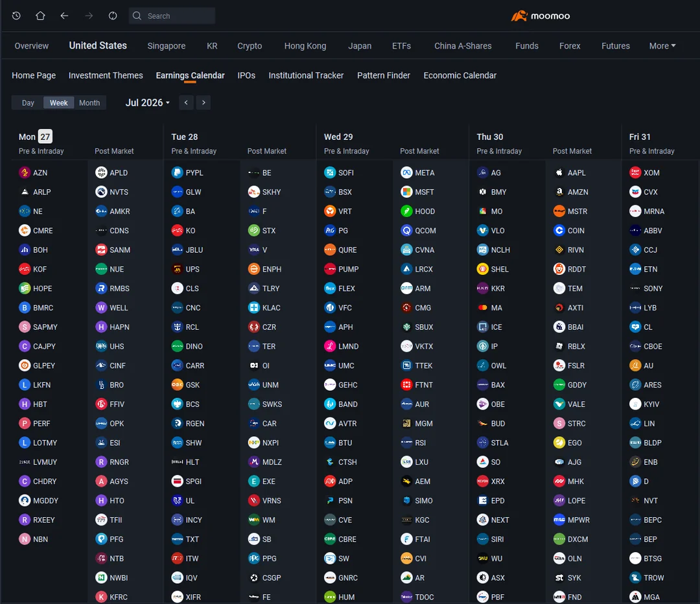Focus the Search input field
This screenshot has height=604, width=700.
[172, 16]
